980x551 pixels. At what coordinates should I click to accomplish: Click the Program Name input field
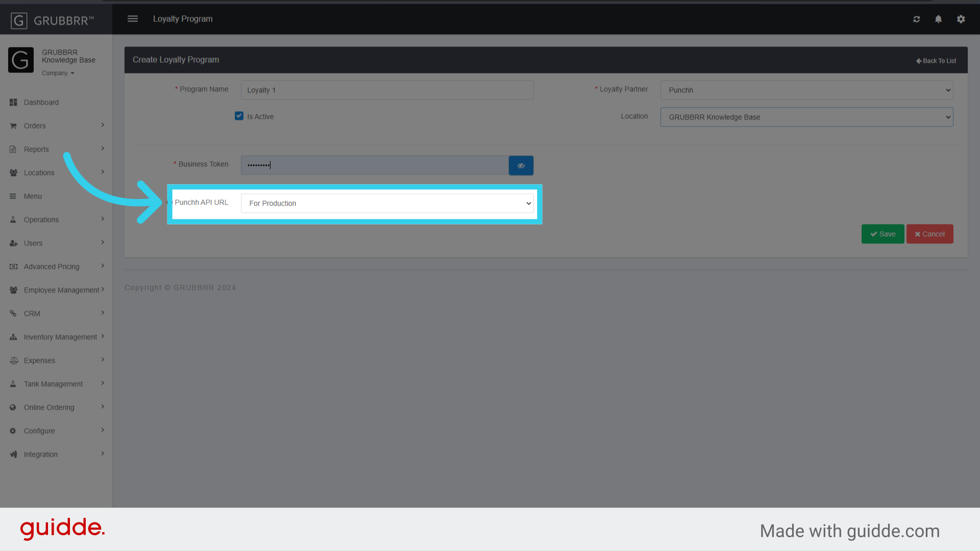pos(387,90)
